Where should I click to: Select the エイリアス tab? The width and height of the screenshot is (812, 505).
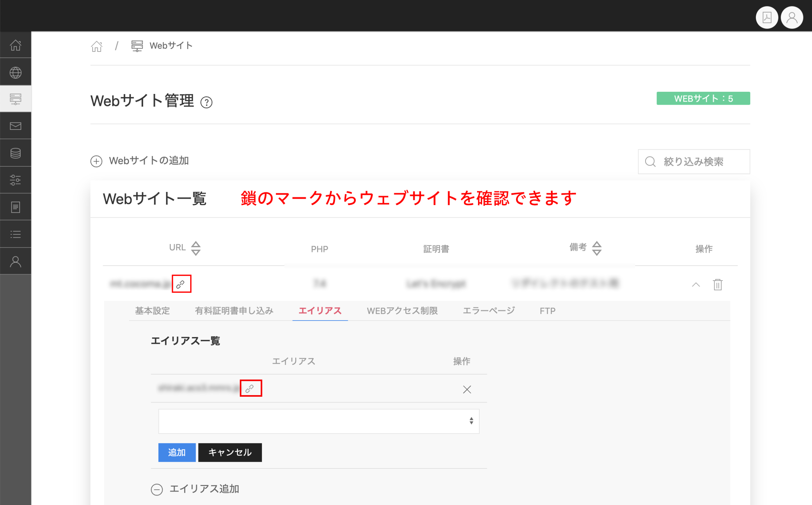coord(320,311)
